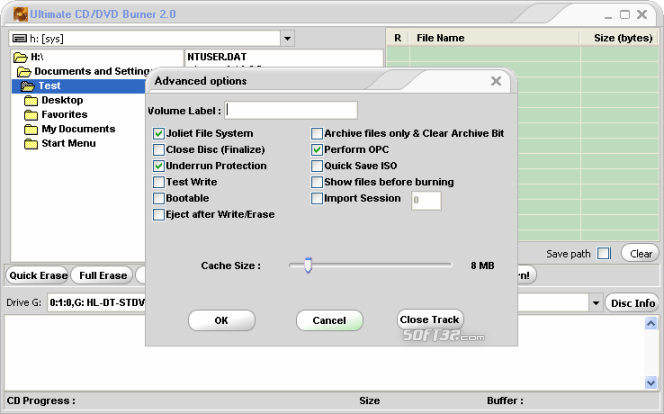Click the Size (bytes) column header

pyautogui.click(x=622, y=38)
